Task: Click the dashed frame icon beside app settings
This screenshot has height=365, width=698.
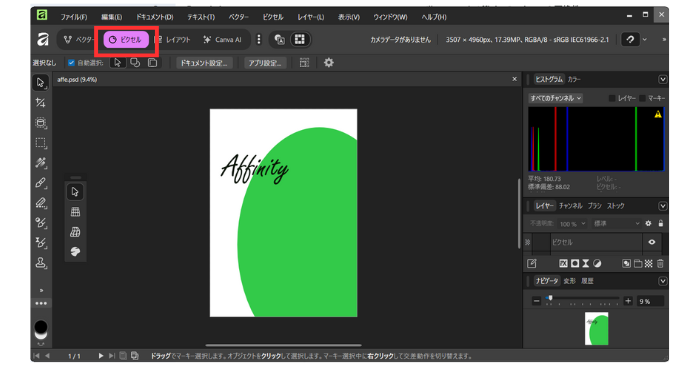Action: (304, 63)
